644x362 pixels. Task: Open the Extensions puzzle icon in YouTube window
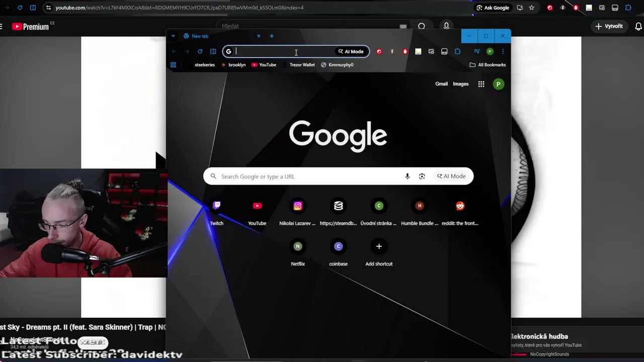coord(628,8)
